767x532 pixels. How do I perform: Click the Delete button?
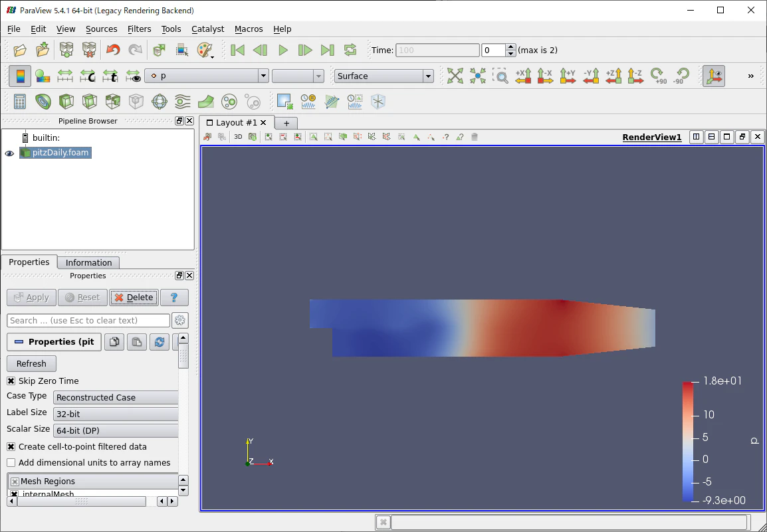134,298
